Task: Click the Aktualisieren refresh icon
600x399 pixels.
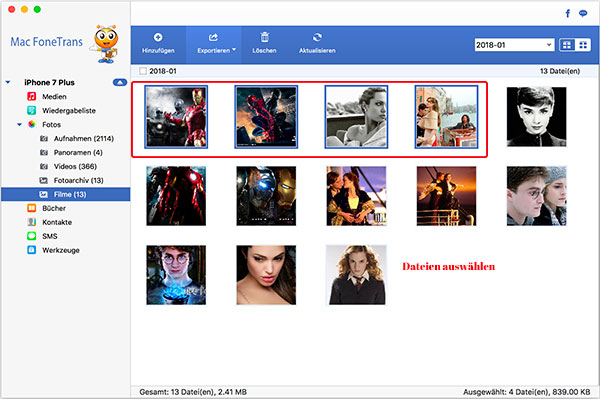Action: 317,37
